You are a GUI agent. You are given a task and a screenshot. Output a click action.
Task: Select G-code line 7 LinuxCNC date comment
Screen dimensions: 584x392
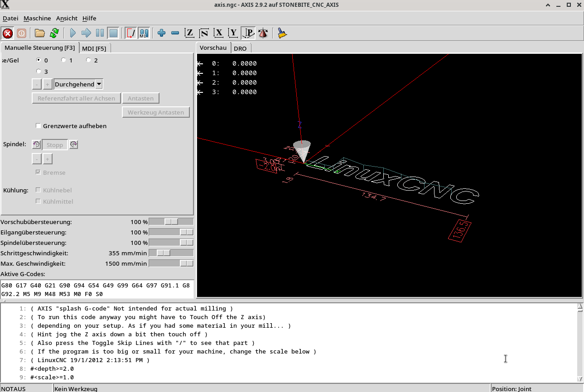point(90,360)
